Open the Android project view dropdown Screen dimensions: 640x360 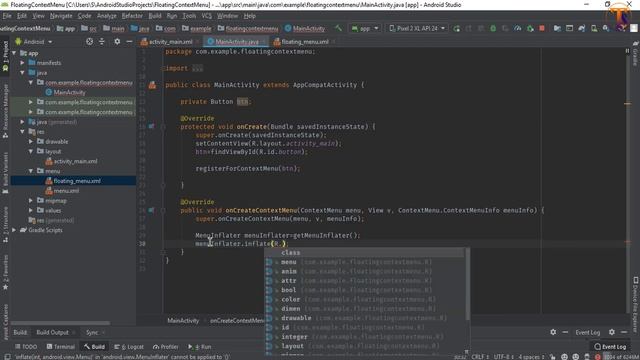(x=33, y=42)
